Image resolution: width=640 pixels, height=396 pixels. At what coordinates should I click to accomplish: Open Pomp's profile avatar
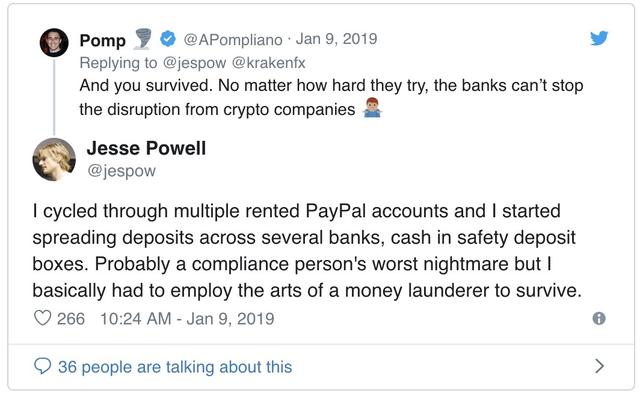click(54, 42)
